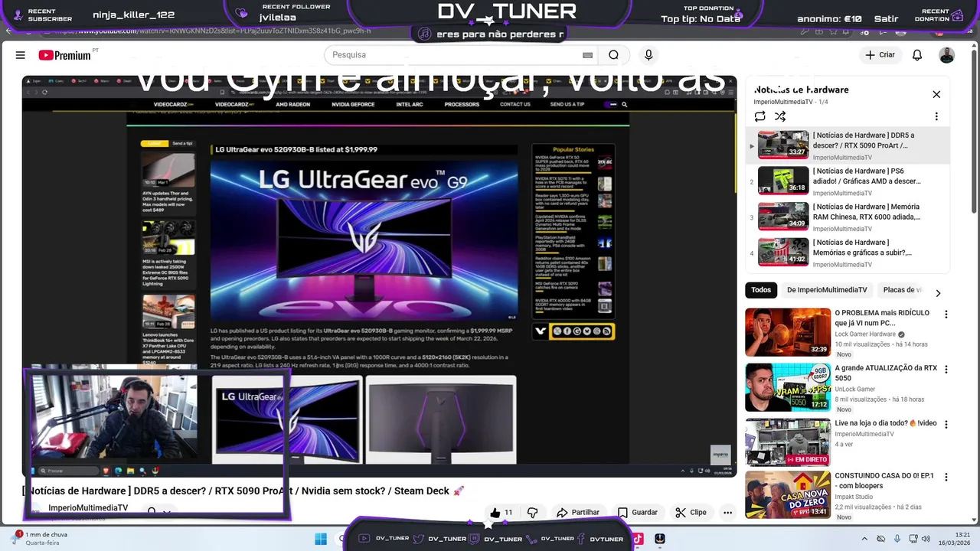The width and height of the screenshot is (980, 551).
Task: Show more filter chips with right chevron
Action: pyautogui.click(x=938, y=293)
